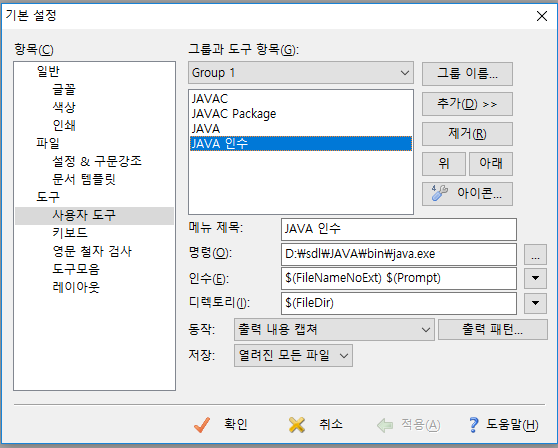Click the blue question mark on 도움말

pos(474,425)
